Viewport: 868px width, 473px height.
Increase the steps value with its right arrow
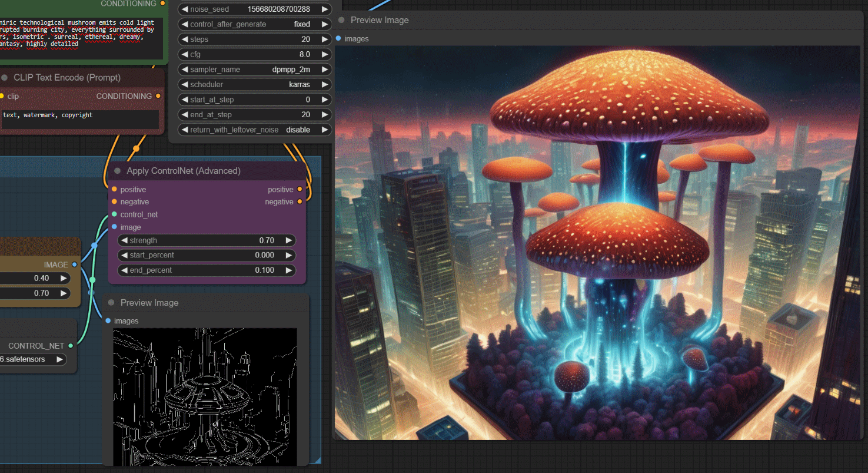pyautogui.click(x=324, y=39)
